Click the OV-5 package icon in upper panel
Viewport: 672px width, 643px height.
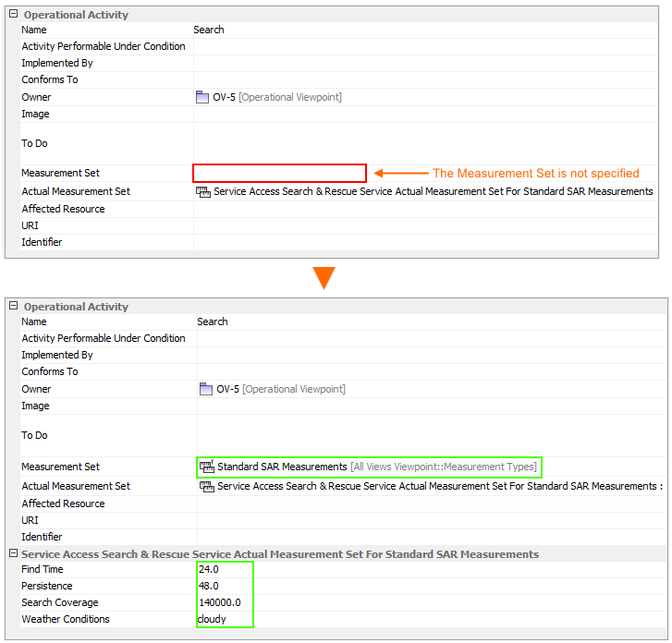pos(203,97)
